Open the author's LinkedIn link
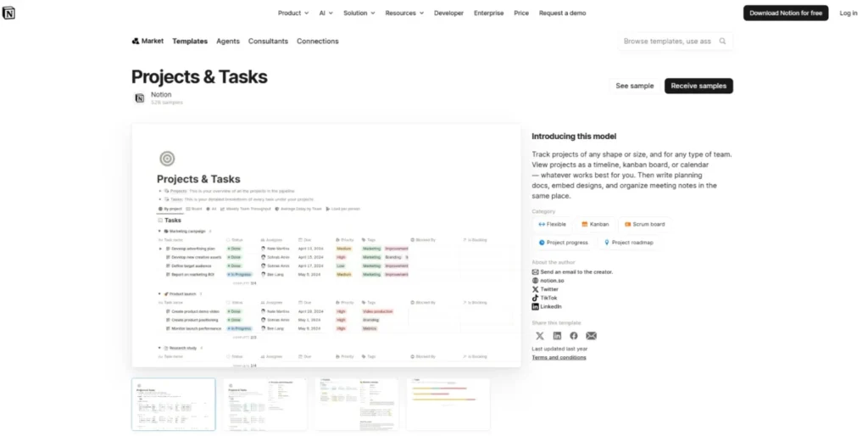The height and width of the screenshot is (436, 868). click(547, 306)
